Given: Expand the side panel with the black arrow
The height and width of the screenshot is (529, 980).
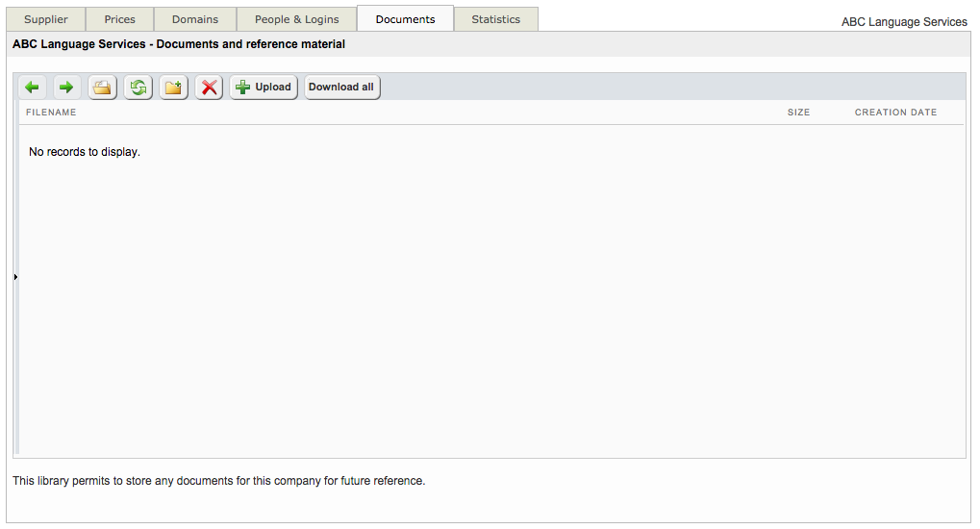Looking at the screenshot, I should pyautogui.click(x=16, y=277).
